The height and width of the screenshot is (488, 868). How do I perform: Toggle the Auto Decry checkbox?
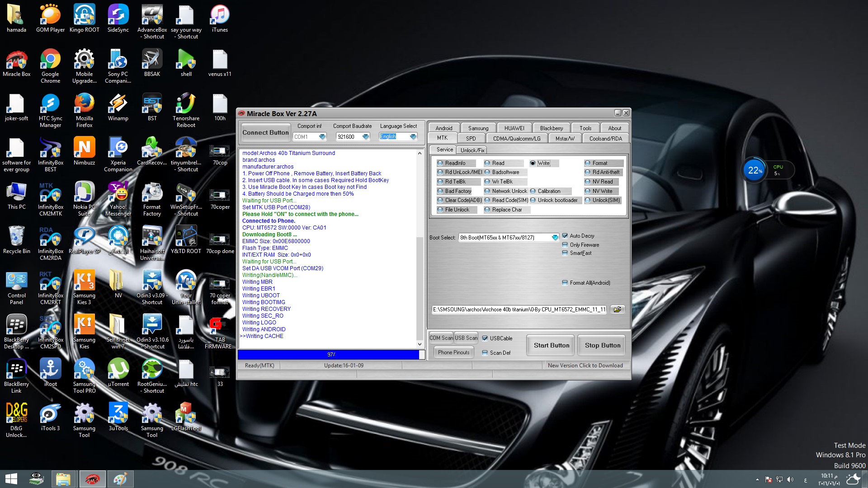coord(578,236)
